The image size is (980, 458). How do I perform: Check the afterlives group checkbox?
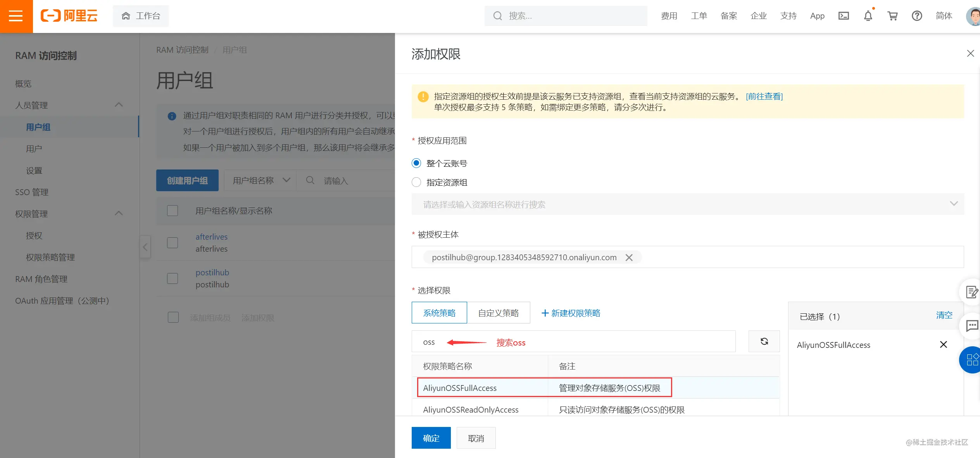(x=173, y=243)
